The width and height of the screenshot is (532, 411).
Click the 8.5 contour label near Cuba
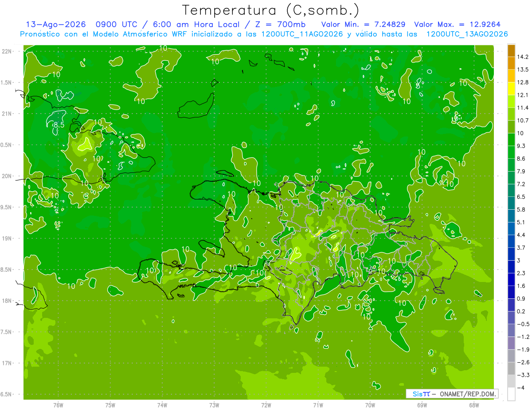pos(59,125)
